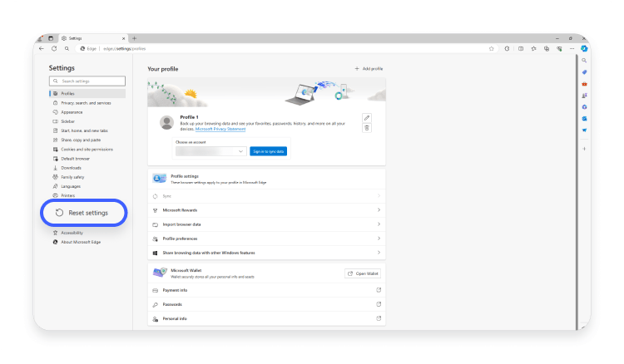Screen dimensions: 624x364
Task: Delete Profile 1 using the trash icon
Action: point(367,128)
